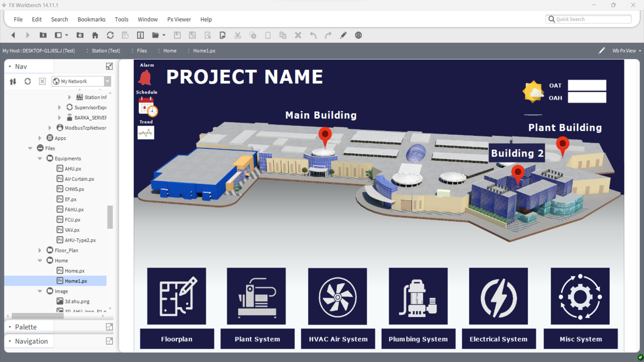Open the HVAC Air System fan icon
This screenshot has width=644, height=362.
pos(337,297)
